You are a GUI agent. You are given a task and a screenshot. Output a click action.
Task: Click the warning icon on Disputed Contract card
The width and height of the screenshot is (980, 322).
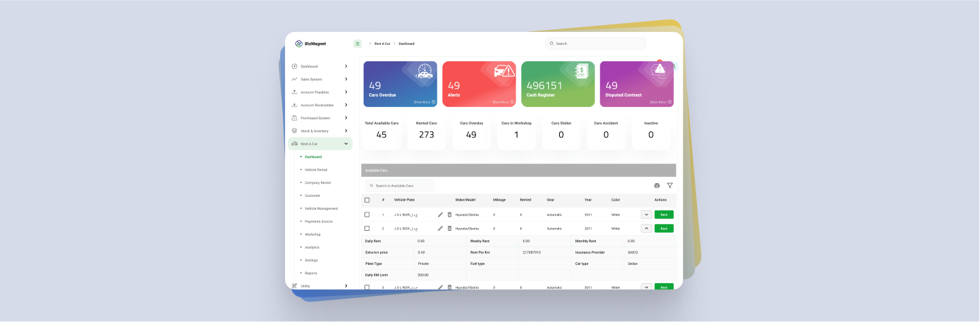point(660,71)
